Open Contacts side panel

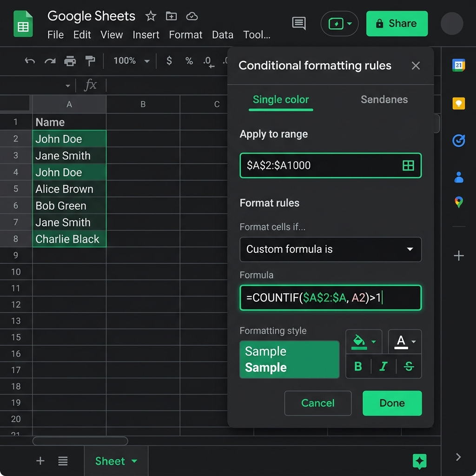click(459, 177)
